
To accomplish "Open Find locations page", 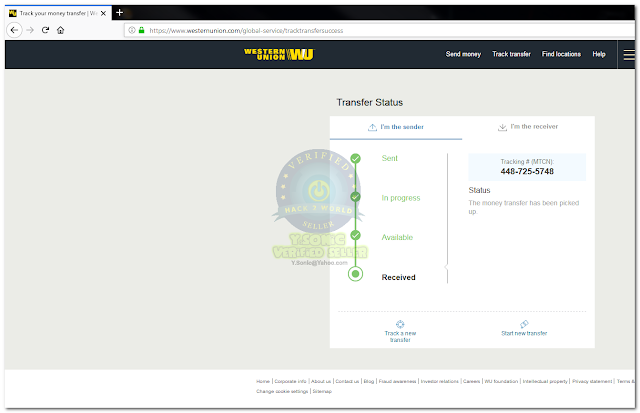I will pyautogui.click(x=561, y=54).
